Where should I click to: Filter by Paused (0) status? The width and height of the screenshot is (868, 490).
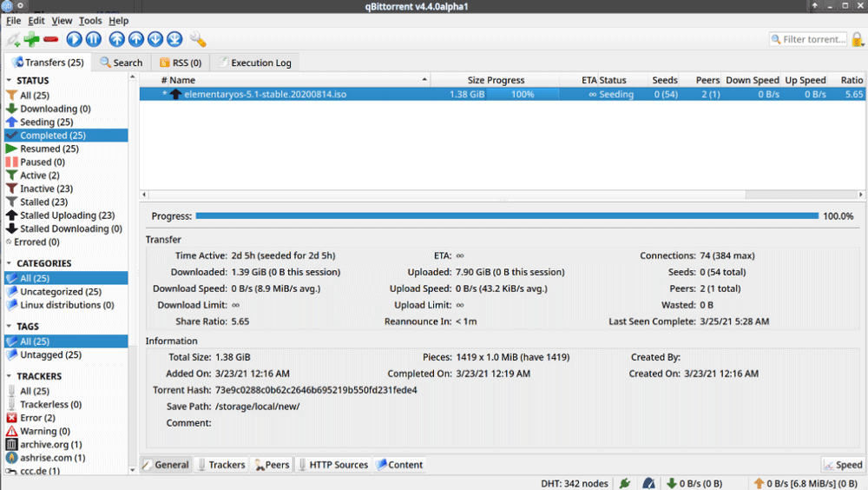click(66, 162)
